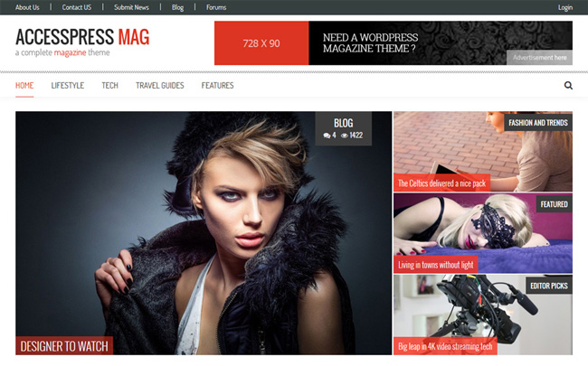Image resolution: width=588 pixels, height=366 pixels.
Task: Visit the Forums link
Action: coord(216,7)
